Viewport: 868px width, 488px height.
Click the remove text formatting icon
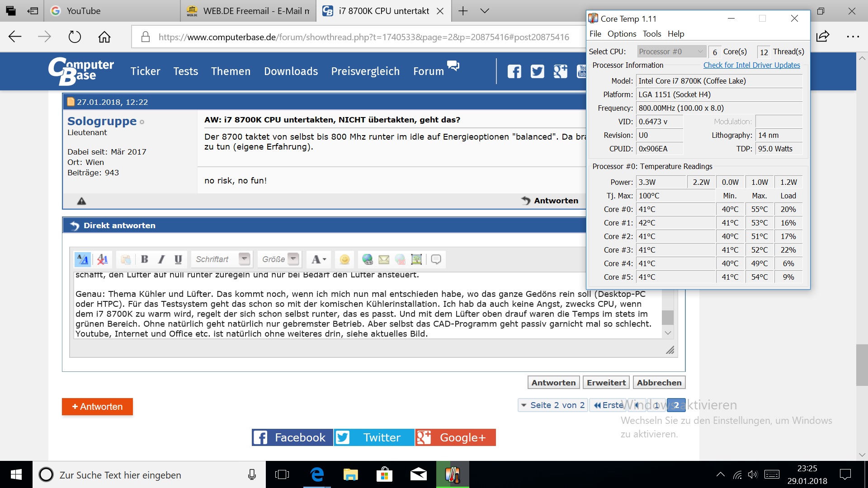pos(103,259)
